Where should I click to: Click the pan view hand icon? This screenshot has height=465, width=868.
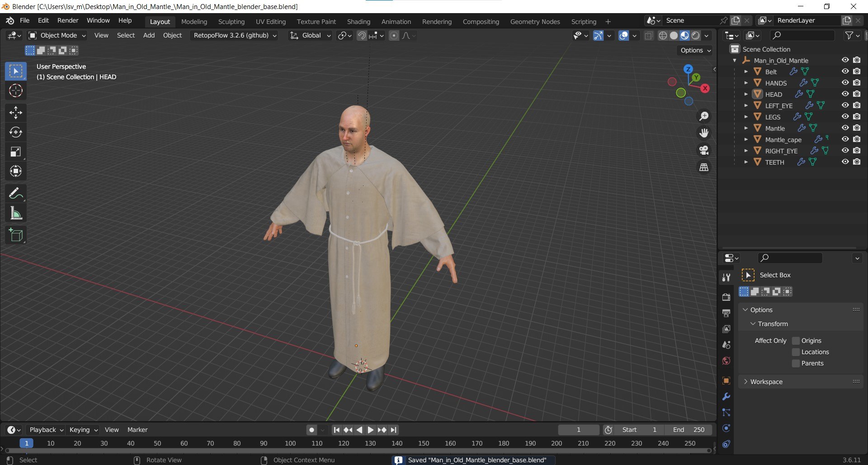[704, 133]
